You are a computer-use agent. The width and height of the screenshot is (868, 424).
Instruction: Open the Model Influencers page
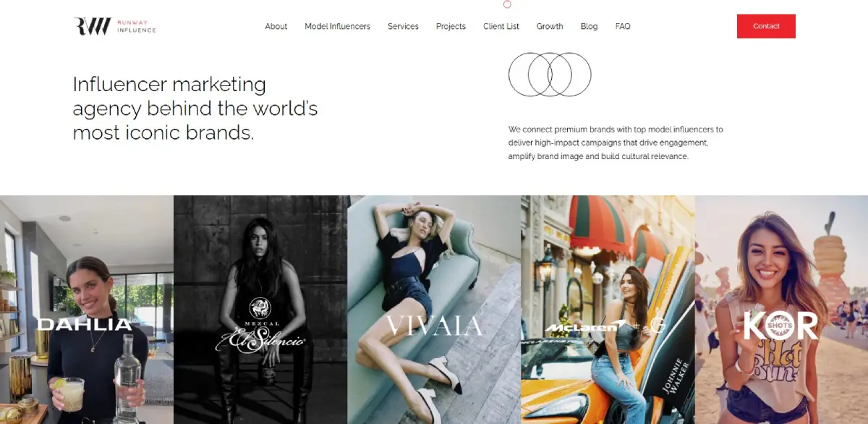tap(337, 26)
